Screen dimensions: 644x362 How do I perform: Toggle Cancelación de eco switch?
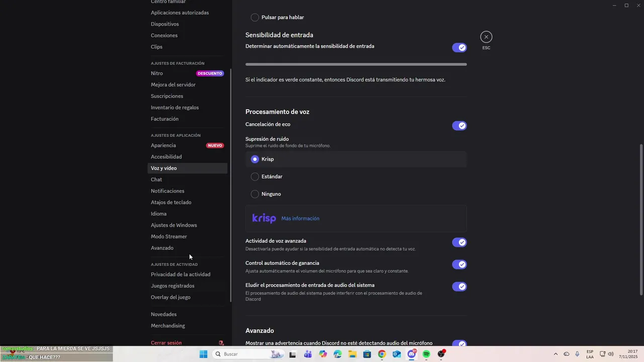(x=459, y=126)
